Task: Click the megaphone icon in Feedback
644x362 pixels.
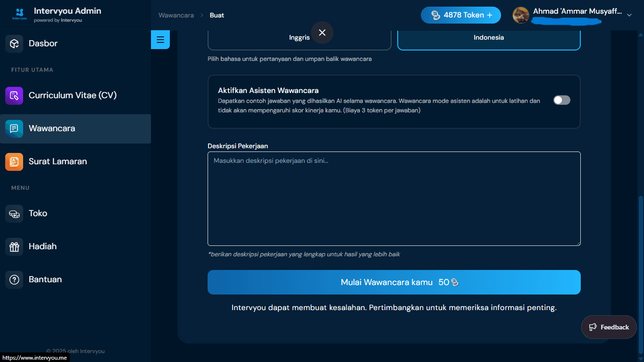Action: 593,327
